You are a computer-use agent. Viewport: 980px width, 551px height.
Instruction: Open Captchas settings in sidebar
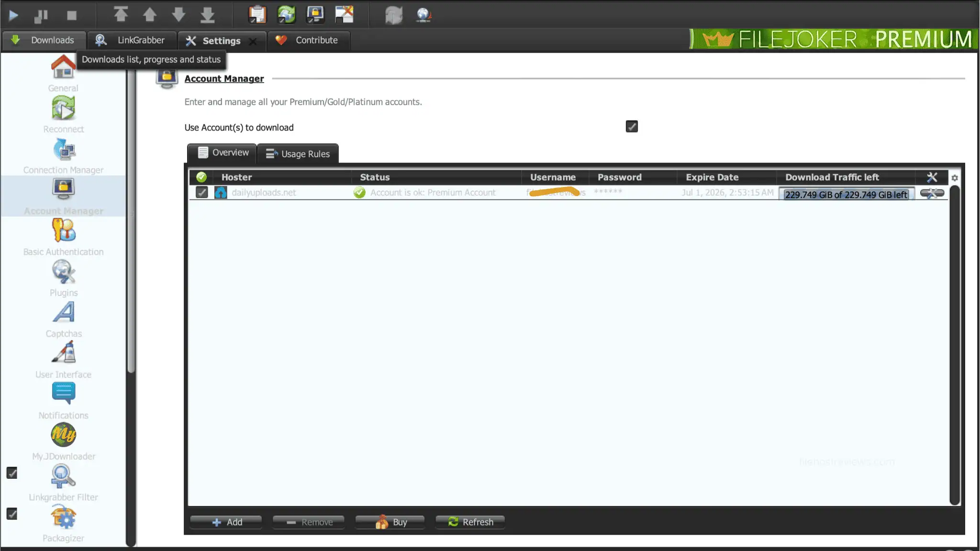pos(63,319)
